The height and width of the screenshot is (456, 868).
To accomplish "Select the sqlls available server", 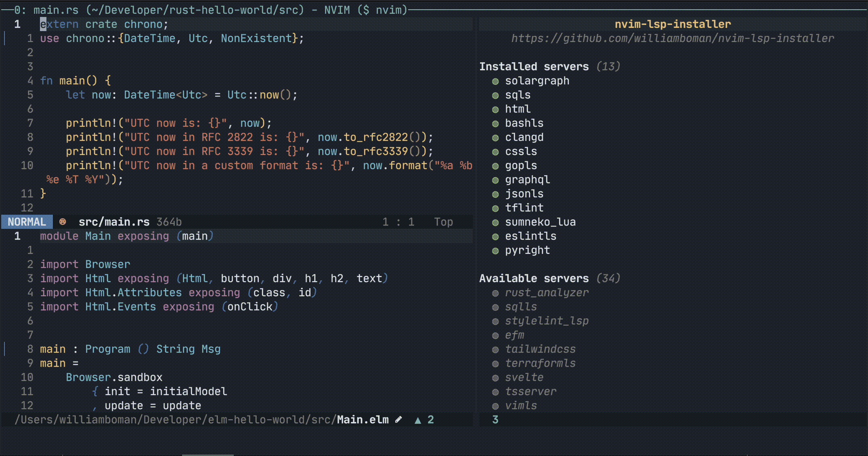I will pos(521,307).
